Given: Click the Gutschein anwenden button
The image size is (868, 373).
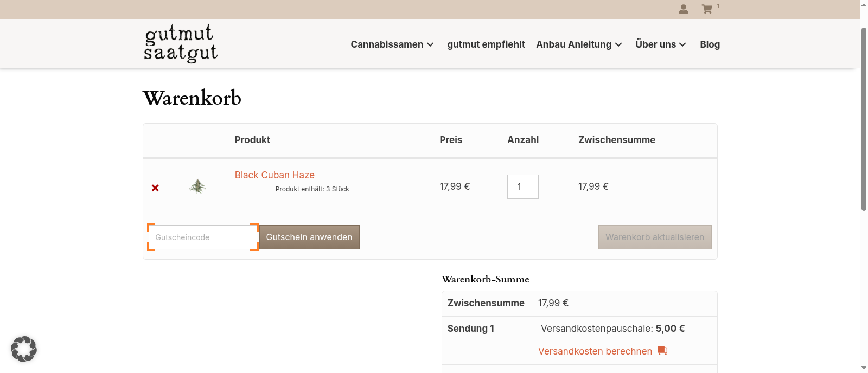Looking at the screenshot, I should 309,237.
